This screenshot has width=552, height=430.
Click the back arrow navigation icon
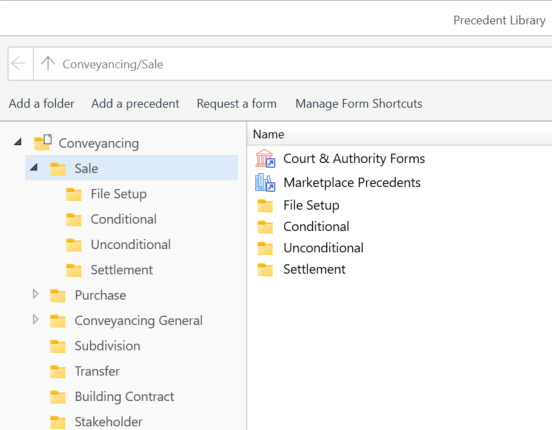click(x=18, y=64)
